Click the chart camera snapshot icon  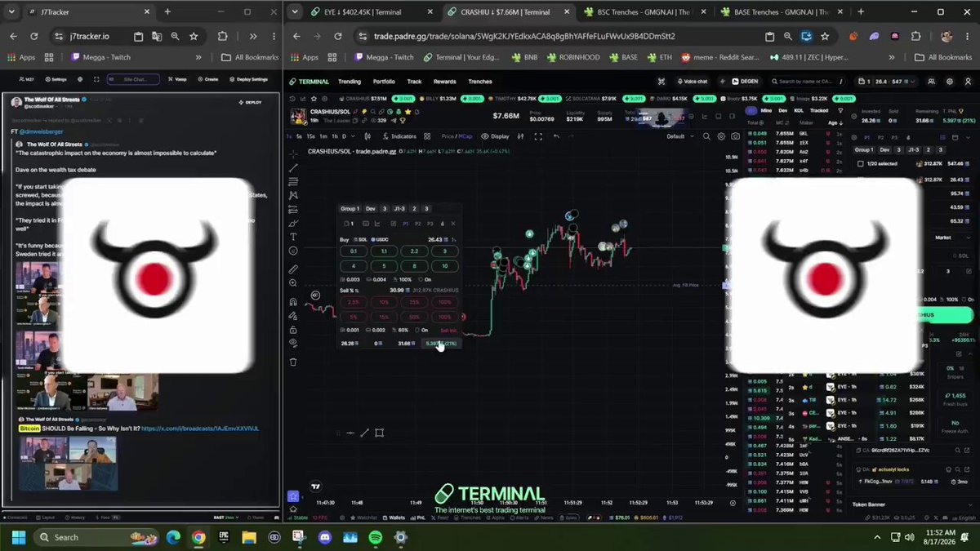pyautogui.click(x=736, y=136)
